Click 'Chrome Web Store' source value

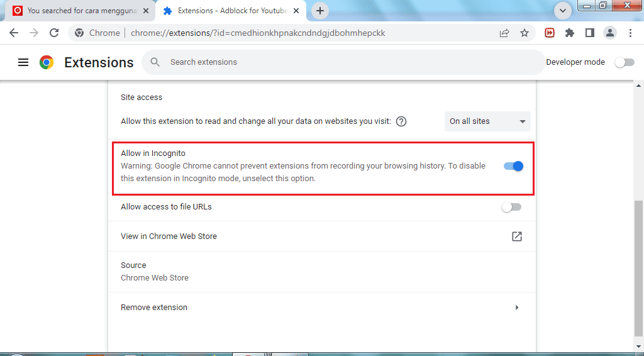click(x=155, y=278)
